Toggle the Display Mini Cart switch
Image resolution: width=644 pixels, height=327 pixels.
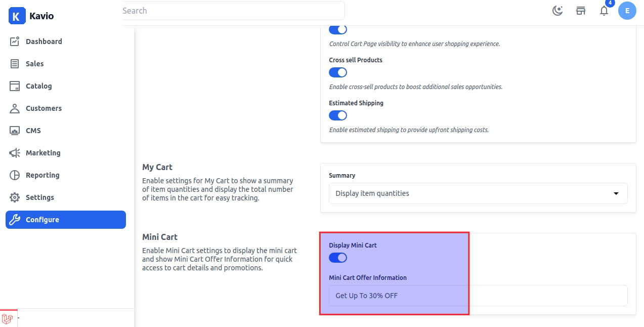pos(338,258)
